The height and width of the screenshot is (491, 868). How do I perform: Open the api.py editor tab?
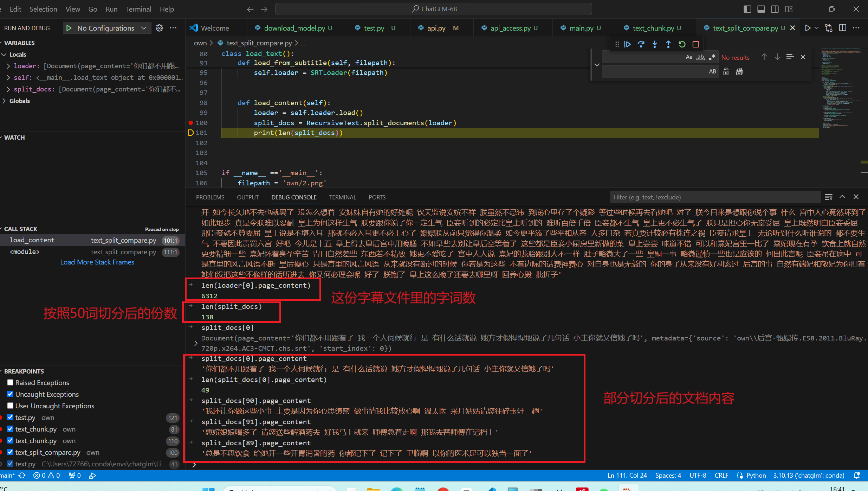[x=436, y=28]
